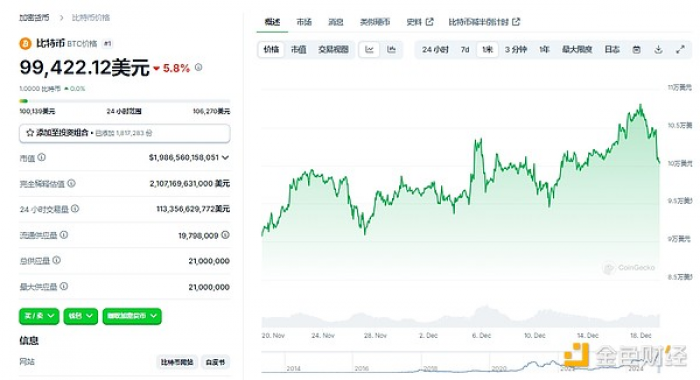Toggle 24小时 time range
The width and height of the screenshot is (700, 380).
point(435,50)
